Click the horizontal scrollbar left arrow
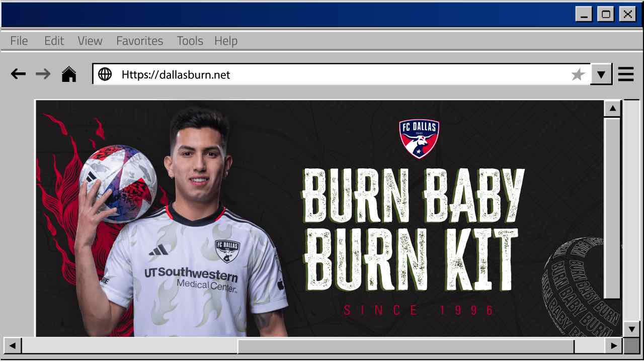The image size is (644, 362). (12, 345)
